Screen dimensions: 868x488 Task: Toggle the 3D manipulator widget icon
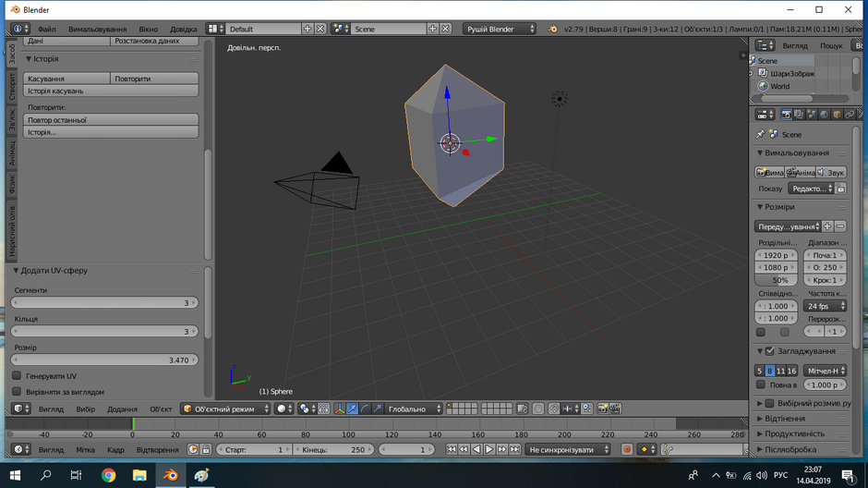pyautogui.click(x=339, y=409)
